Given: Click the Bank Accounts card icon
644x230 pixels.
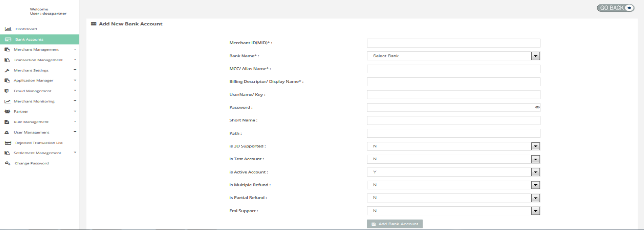Looking at the screenshot, I should (x=8, y=40).
